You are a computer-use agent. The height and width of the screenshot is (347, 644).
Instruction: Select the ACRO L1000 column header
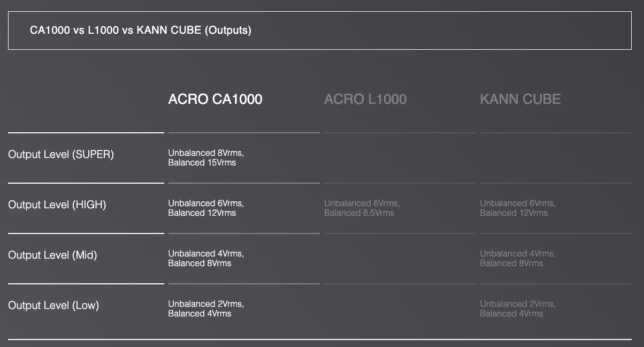pyautogui.click(x=365, y=99)
